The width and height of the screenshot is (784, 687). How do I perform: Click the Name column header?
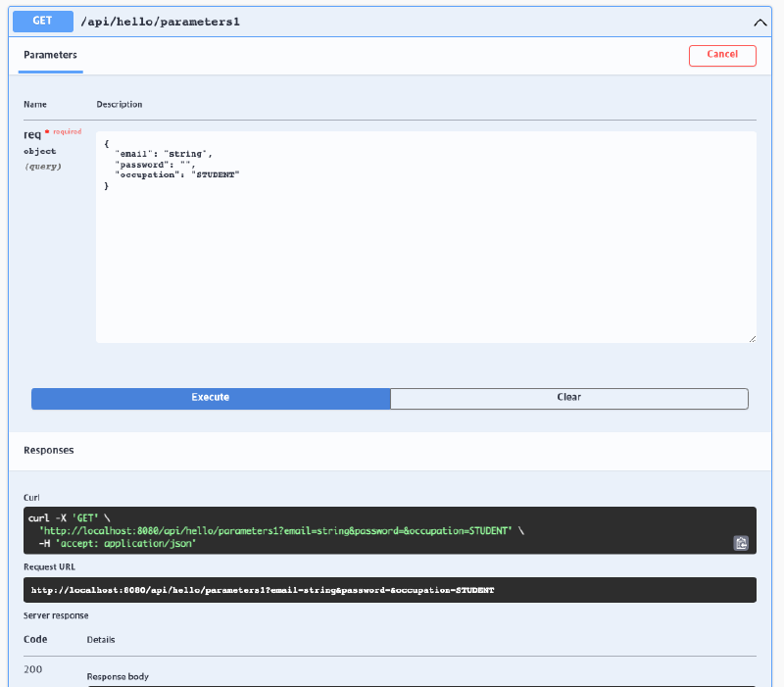coord(35,104)
